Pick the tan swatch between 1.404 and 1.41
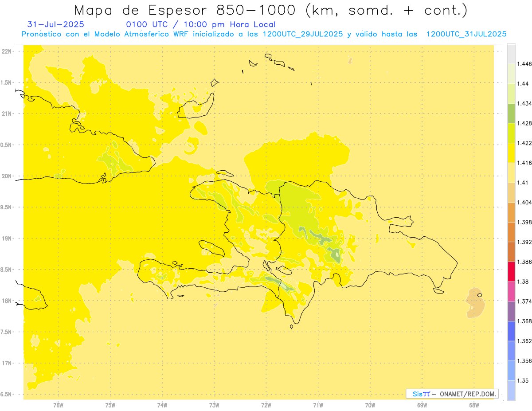Screen dimensions: 532x411 tap(511, 192)
